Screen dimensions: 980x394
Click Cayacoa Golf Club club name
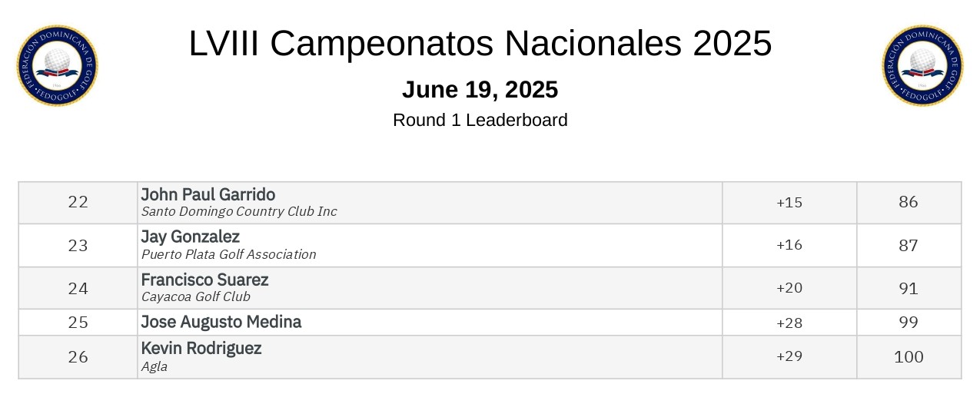point(196,297)
